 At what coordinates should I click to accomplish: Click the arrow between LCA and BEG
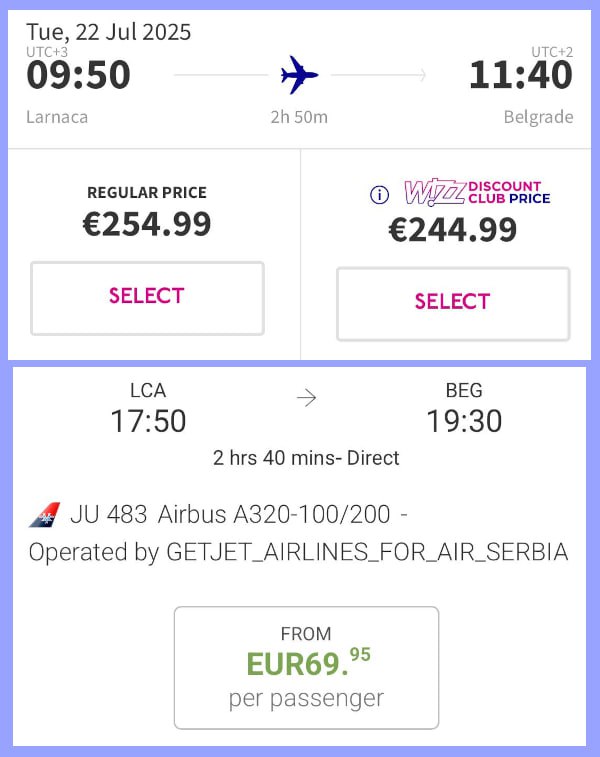307,398
